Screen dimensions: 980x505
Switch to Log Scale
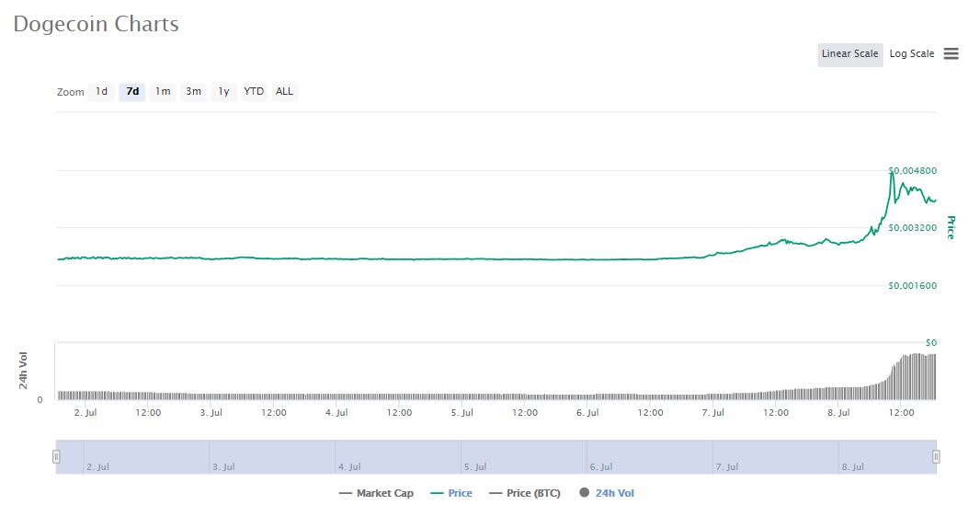(x=911, y=54)
